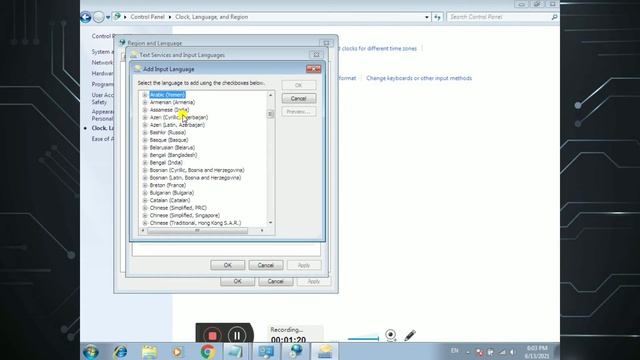Click the horizontal scrollbar left arrow
This screenshot has width=640, height=360.
coord(143,231)
